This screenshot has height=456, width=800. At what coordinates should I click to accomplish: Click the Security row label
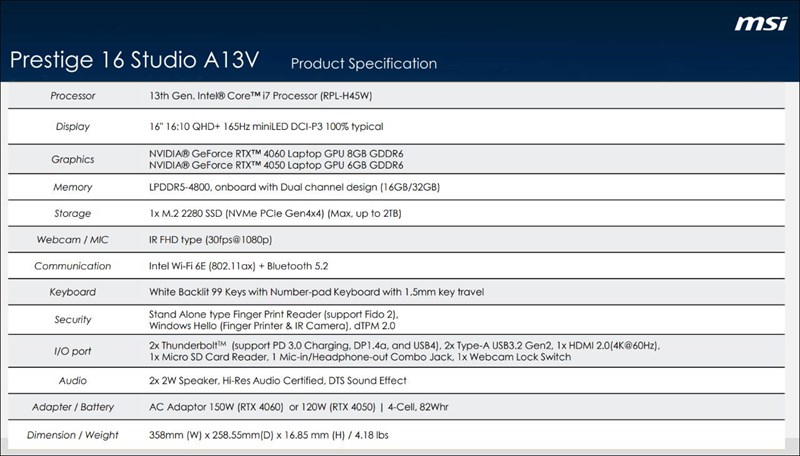point(72,319)
